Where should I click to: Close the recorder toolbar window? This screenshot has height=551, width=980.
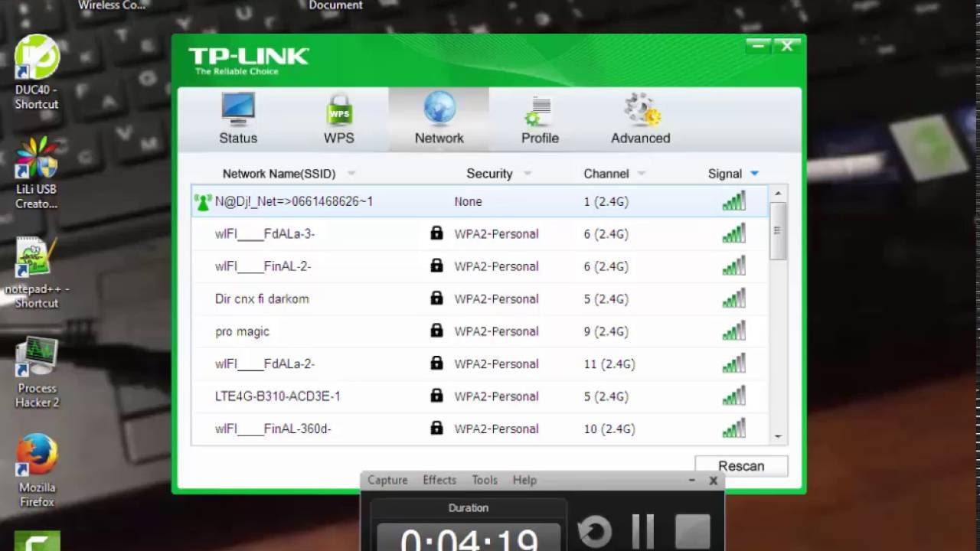713,481
